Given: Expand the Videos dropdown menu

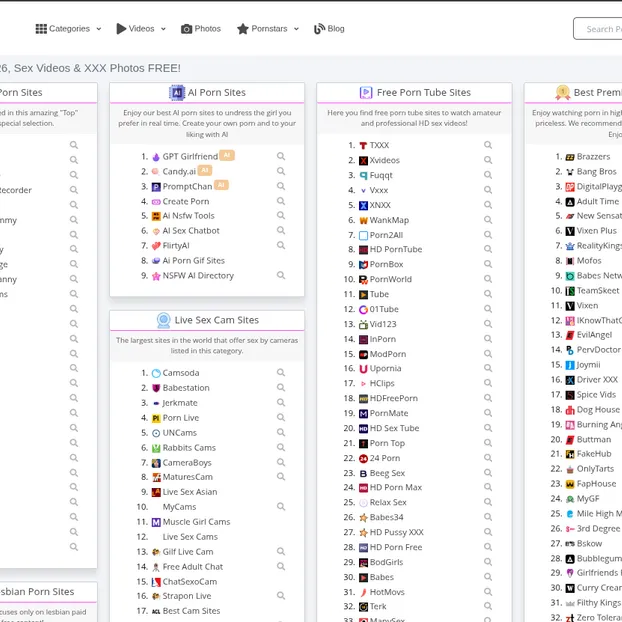Looking at the screenshot, I should pos(141,29).
